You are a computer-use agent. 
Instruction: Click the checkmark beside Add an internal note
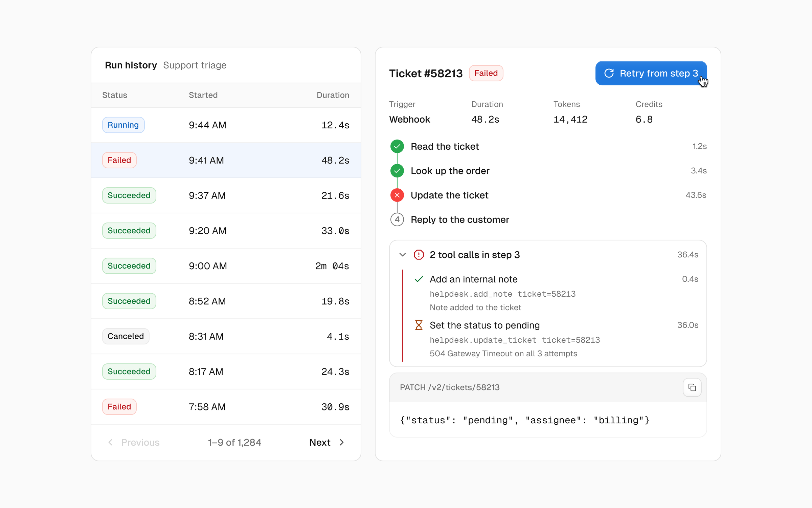(x=419, y=279)
